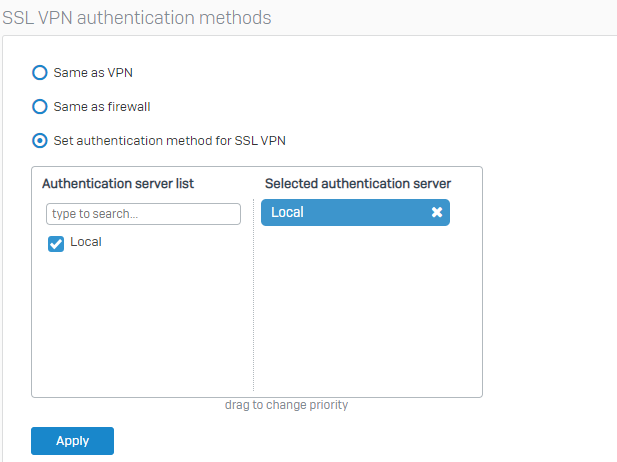617x462 pixels.
Task: Click the SSL VPN authentication methods heading
Action: point(137,18)
